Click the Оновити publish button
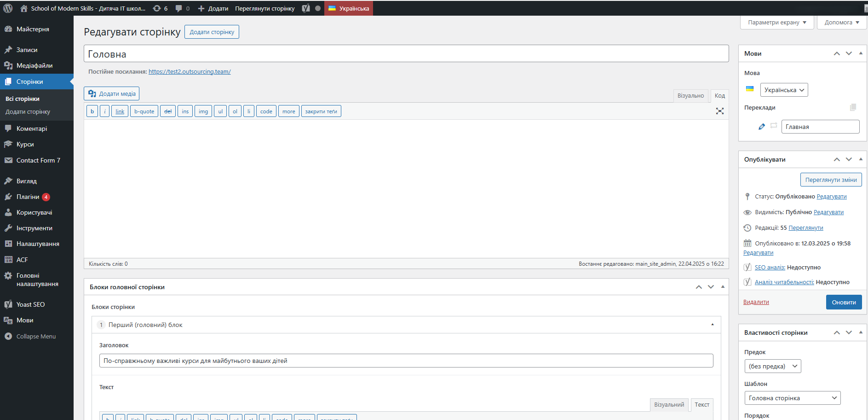Image resolution: width=868 pixels, height=420 pixels. point(844,302)
